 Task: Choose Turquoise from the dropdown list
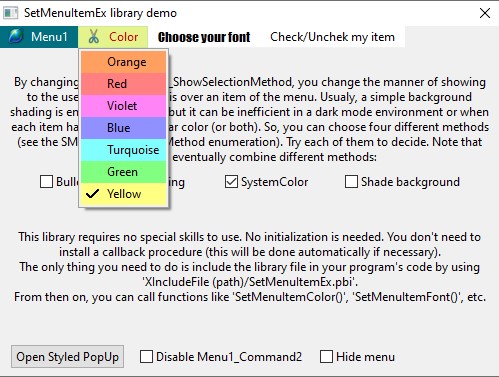[x=124, y=150]
